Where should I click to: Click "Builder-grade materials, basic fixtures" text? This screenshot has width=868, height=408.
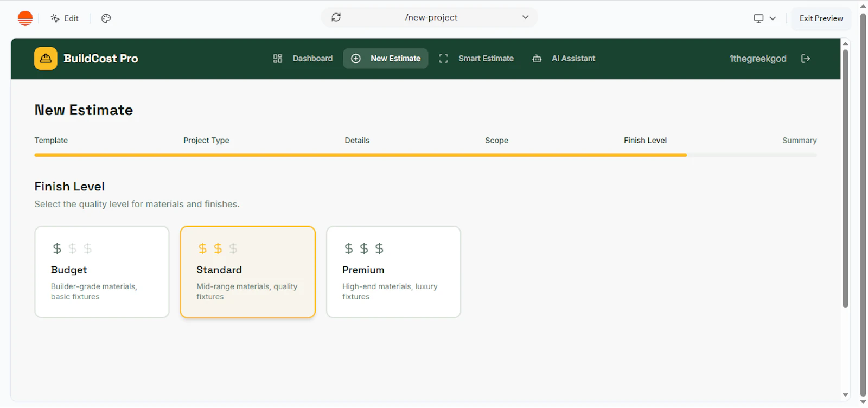click(94, 291)
